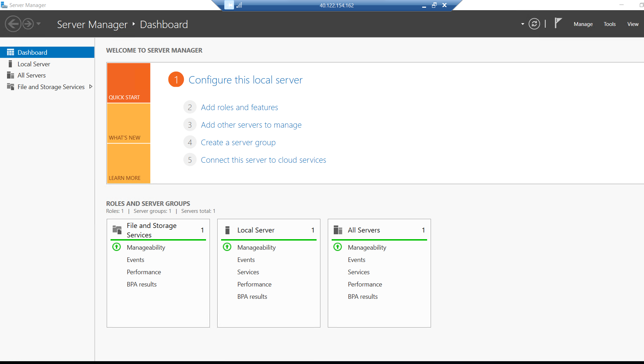Select Dashboard in the sidebar

coord(47,52)
